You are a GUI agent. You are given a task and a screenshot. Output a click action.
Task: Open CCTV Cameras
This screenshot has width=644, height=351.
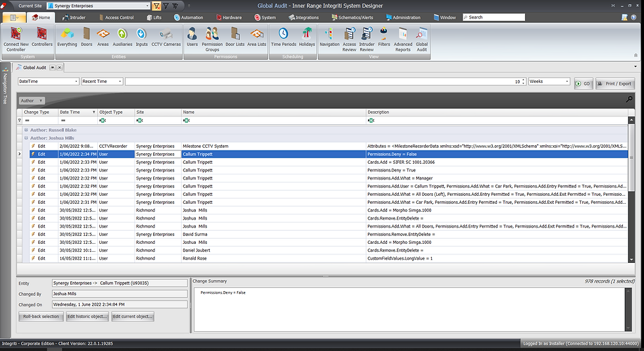[166, 37]
